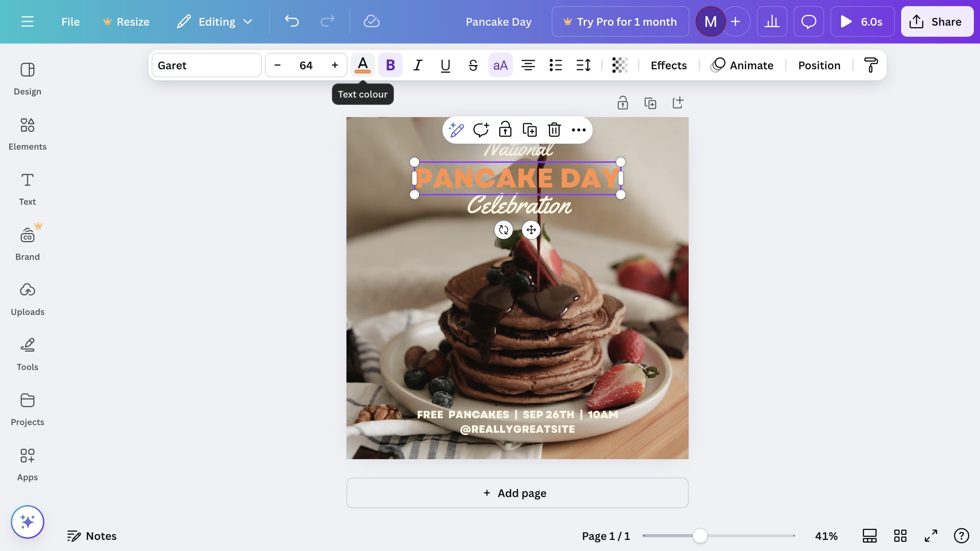This screenshot has height=551, width=980.
Task: Open the comments speech bubble
Action: 808,22
